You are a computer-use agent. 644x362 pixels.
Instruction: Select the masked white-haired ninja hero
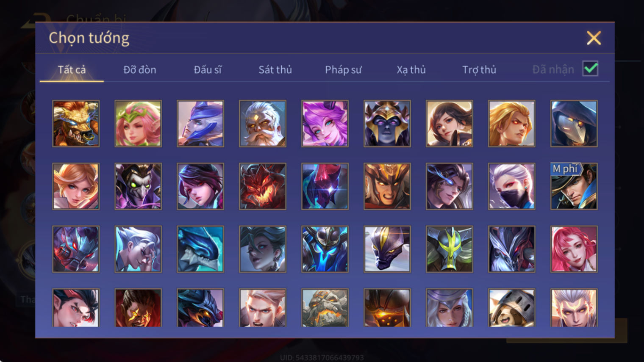511,186
